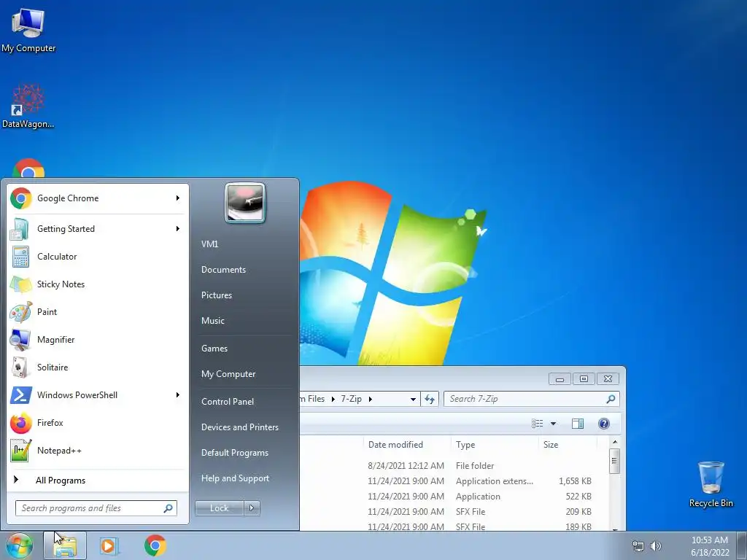Open Chrome from the taskbar

pyautogui.click(x=155, y=545)
